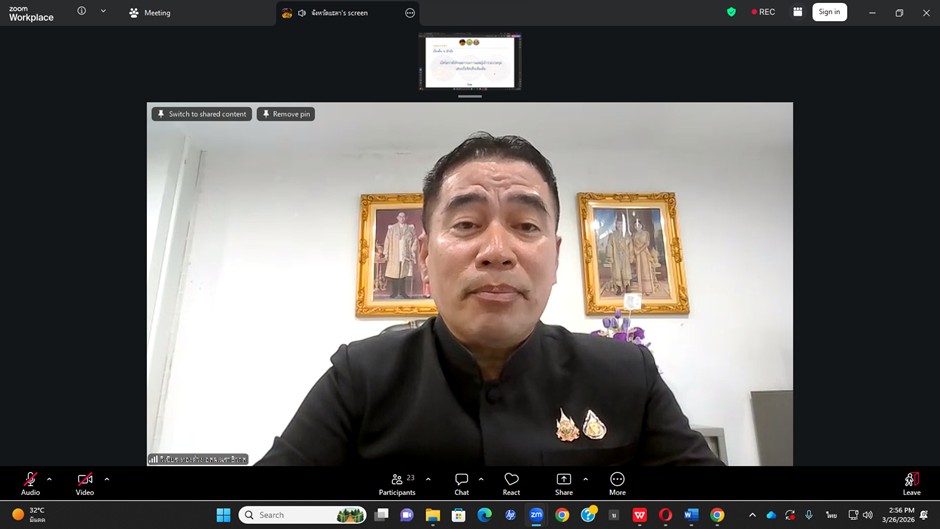Unmute the microphone Audio button

tap(31, 482)
